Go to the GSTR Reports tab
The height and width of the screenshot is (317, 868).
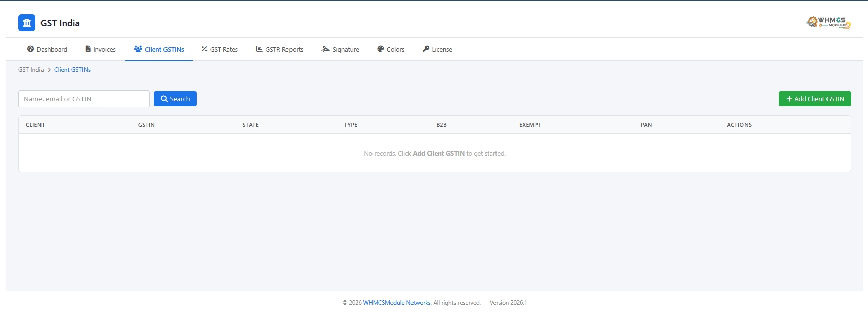[279, 49]
